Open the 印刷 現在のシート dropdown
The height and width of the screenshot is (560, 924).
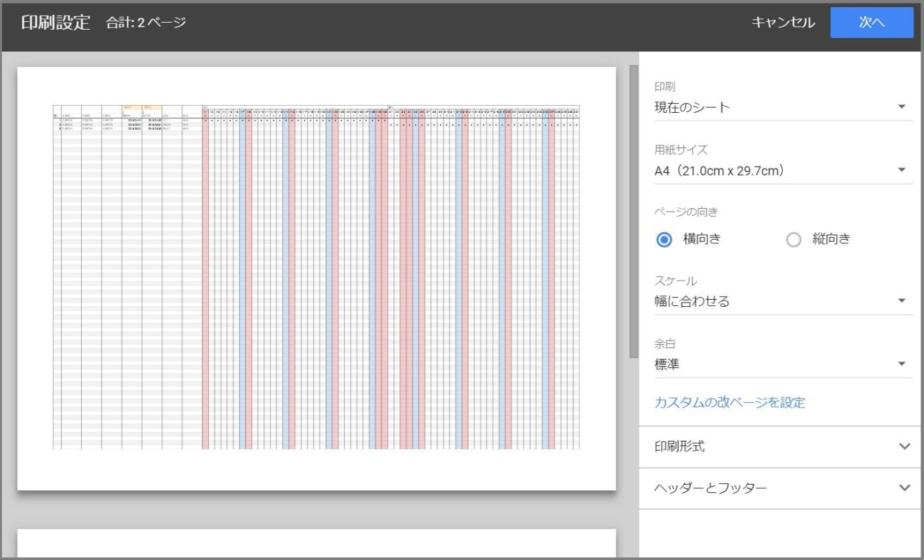point(783,107)
